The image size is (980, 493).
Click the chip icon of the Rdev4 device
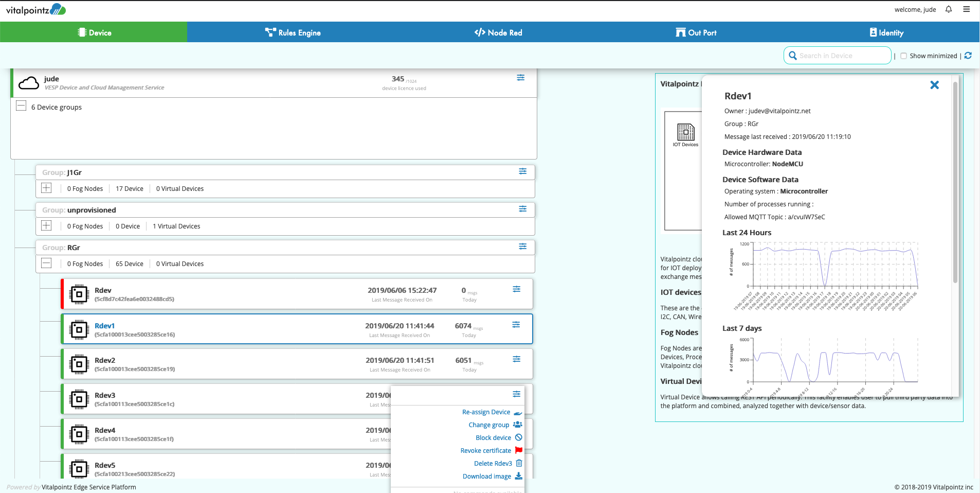[79, 434]
